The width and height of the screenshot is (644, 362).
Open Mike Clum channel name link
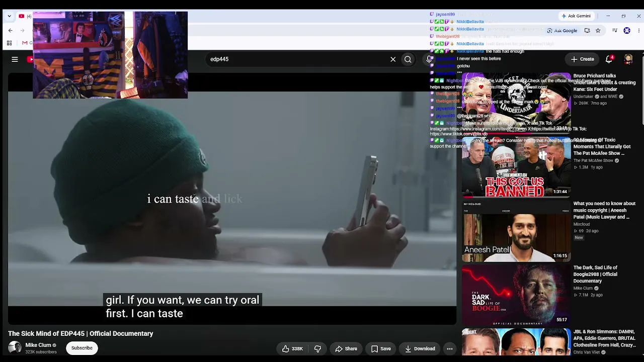[x=38, y=345]
